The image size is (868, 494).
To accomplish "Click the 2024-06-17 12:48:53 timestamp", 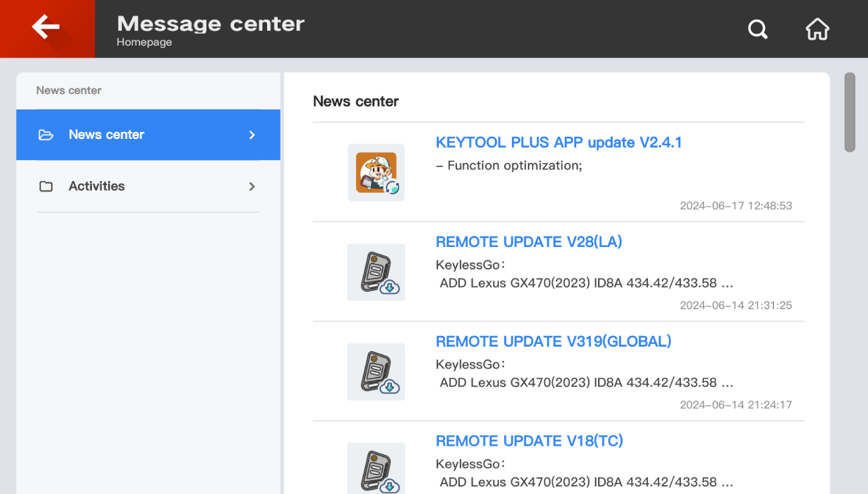I will point(735,206).
